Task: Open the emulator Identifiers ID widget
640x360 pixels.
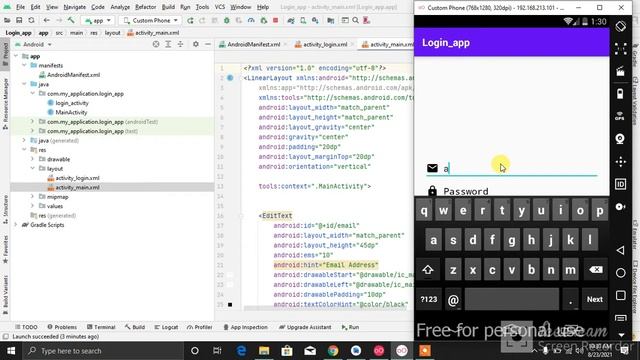Action: (620, 184)
